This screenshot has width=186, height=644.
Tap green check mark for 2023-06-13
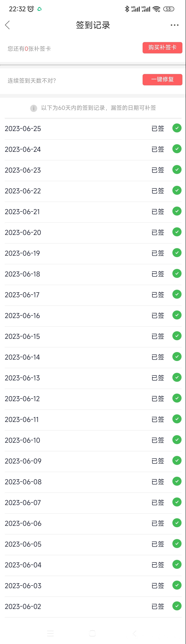(x=177, y=377)
